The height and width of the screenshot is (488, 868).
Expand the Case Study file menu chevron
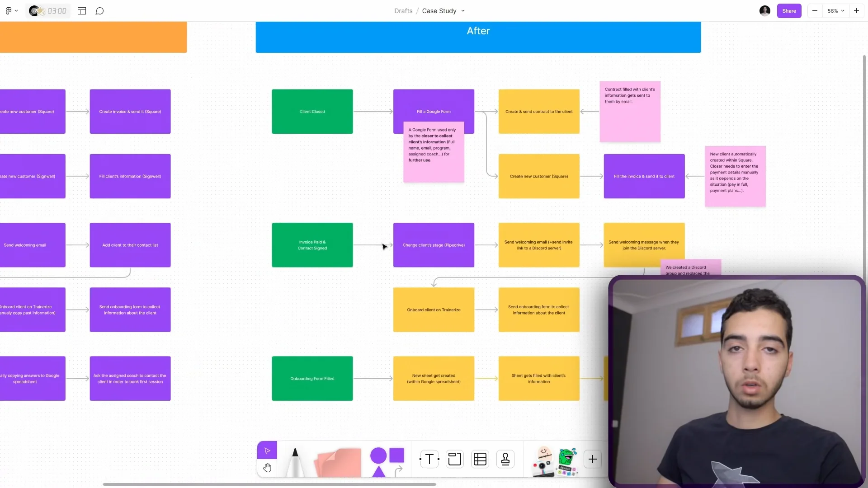pos(463,11)
